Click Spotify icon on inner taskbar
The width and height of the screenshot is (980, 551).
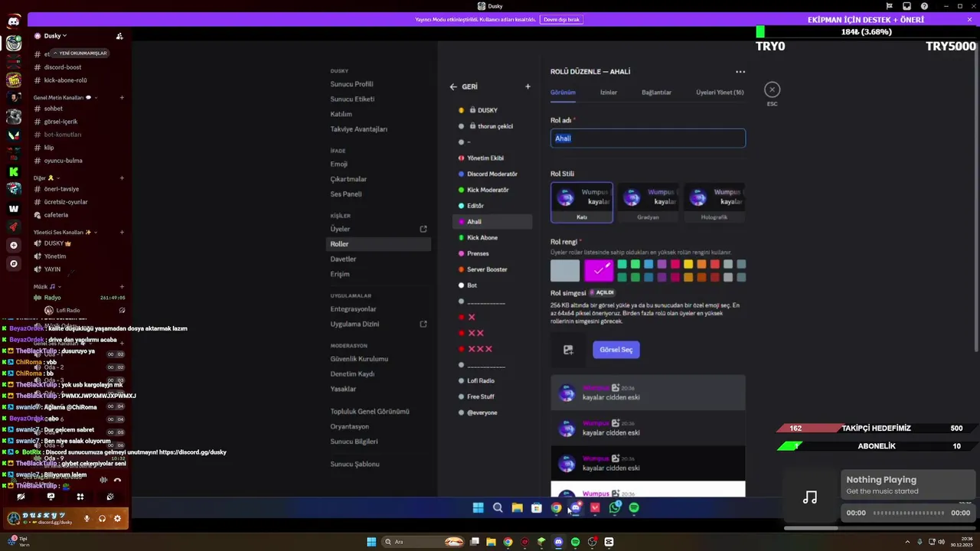pyautogui.click(x=634, y=507)
